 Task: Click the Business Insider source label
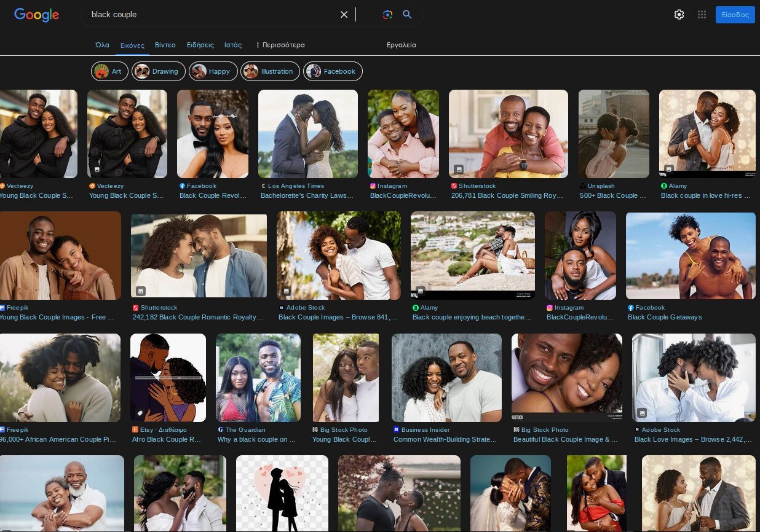tap(426, 429)
